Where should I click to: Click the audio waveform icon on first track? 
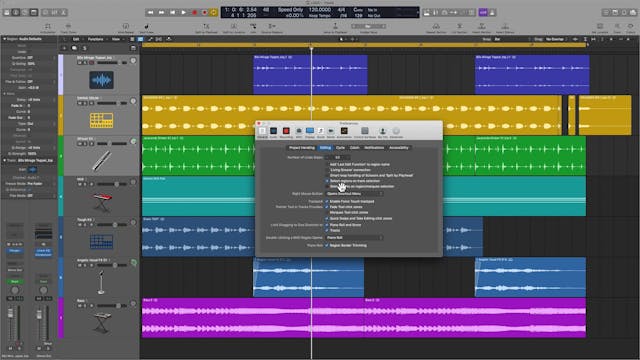coord(101,80)
